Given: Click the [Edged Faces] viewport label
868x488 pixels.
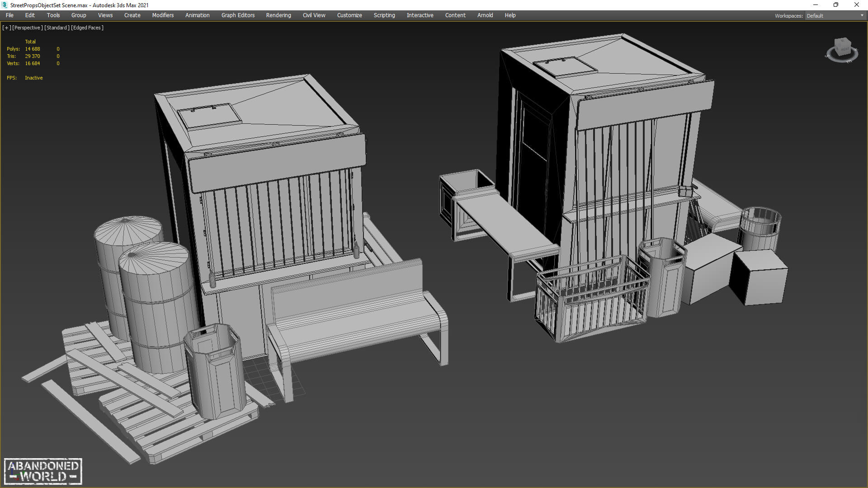Looking at the screenshot, I should click(87, 28).
